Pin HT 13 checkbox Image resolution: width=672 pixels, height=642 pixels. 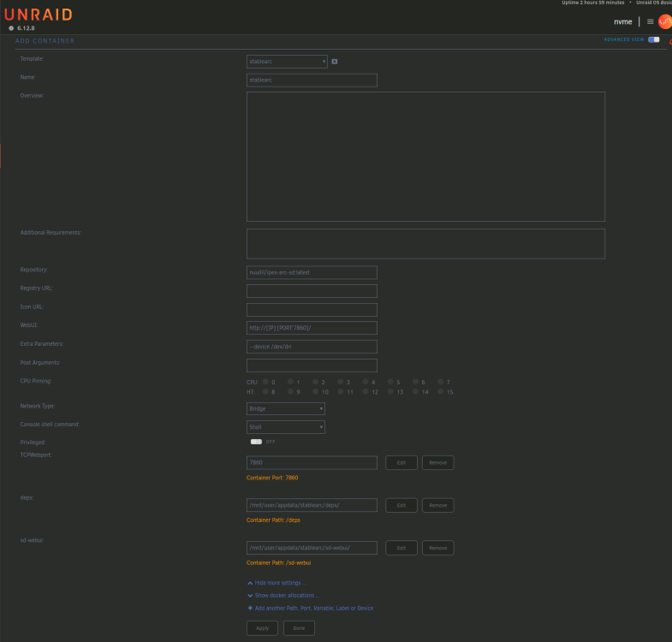(x=390, y=391)
